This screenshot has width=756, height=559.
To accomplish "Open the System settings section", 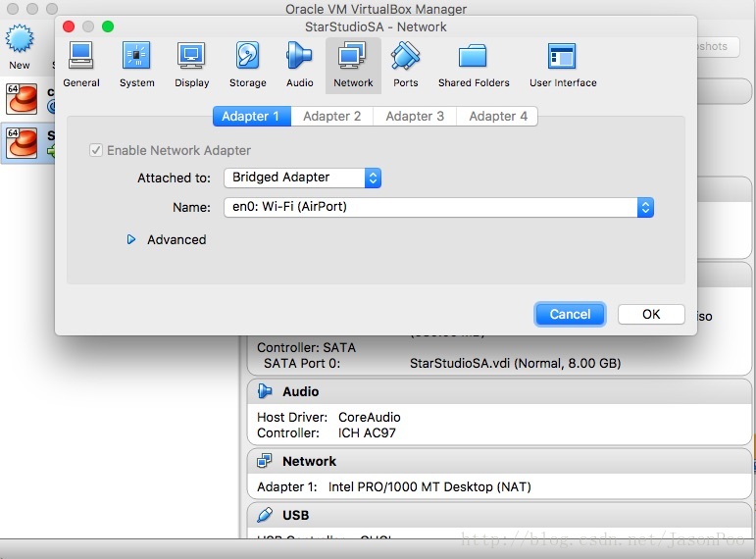I will [137, 65].
